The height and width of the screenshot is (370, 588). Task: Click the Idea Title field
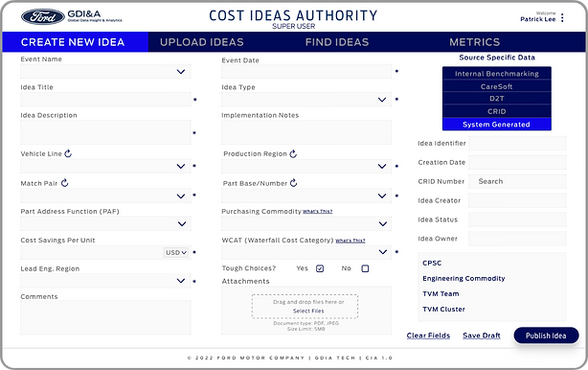105,100
